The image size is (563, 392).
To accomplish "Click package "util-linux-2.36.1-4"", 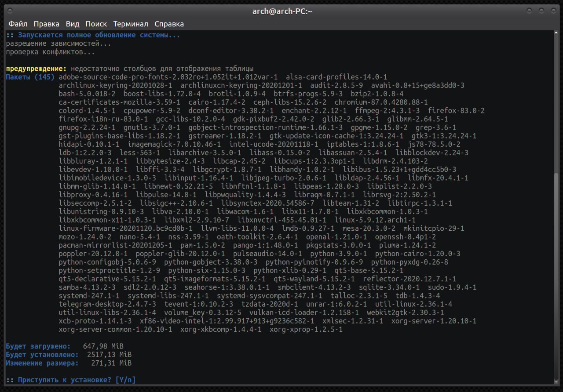I will [413, 304].
